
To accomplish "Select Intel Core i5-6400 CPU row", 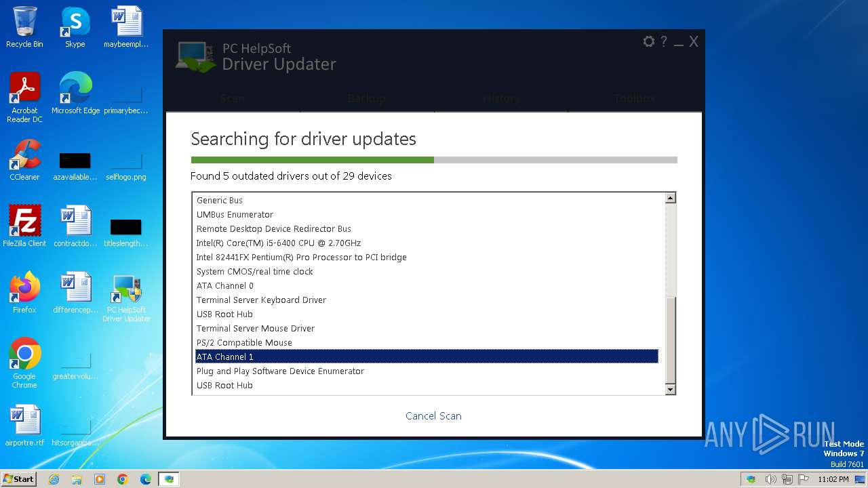I will point(427,243).
